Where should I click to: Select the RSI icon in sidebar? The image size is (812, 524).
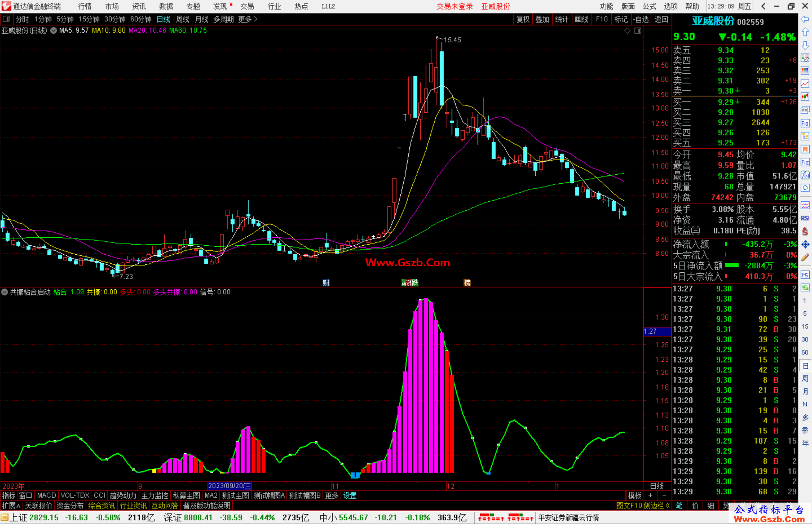[x=805, y=218]
